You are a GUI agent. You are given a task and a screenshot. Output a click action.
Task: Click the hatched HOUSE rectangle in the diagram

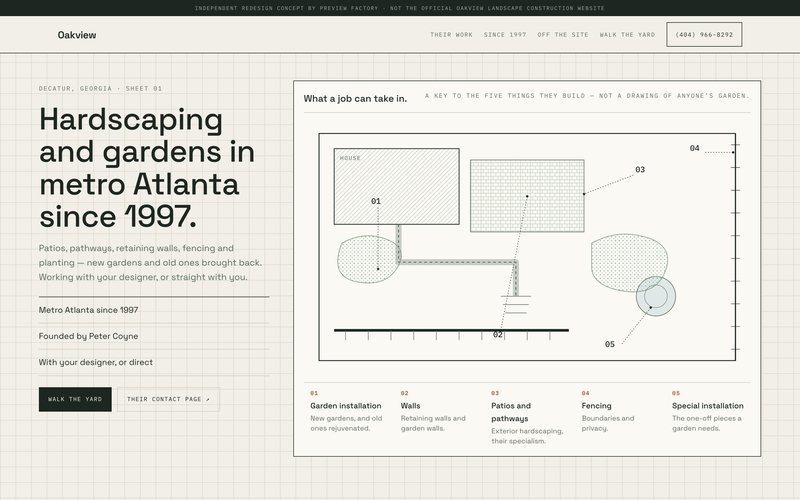(x=396, y=186)
